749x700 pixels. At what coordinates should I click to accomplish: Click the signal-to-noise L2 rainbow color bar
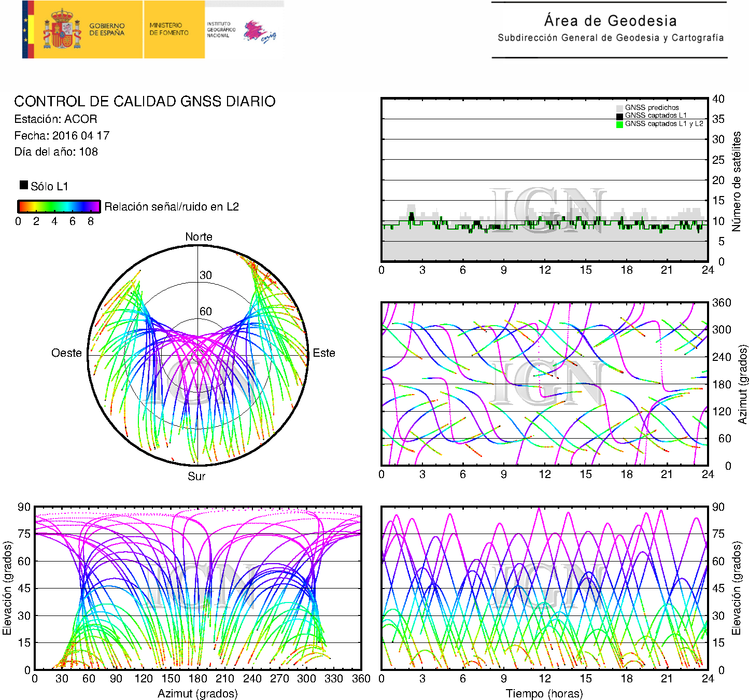click(x=59, y=206)
